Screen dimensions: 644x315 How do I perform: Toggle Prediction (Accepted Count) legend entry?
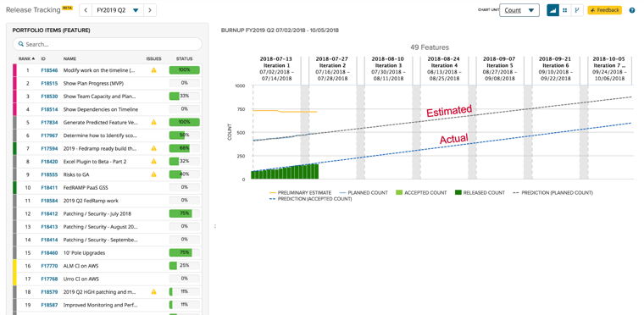(x=310, y=199)
